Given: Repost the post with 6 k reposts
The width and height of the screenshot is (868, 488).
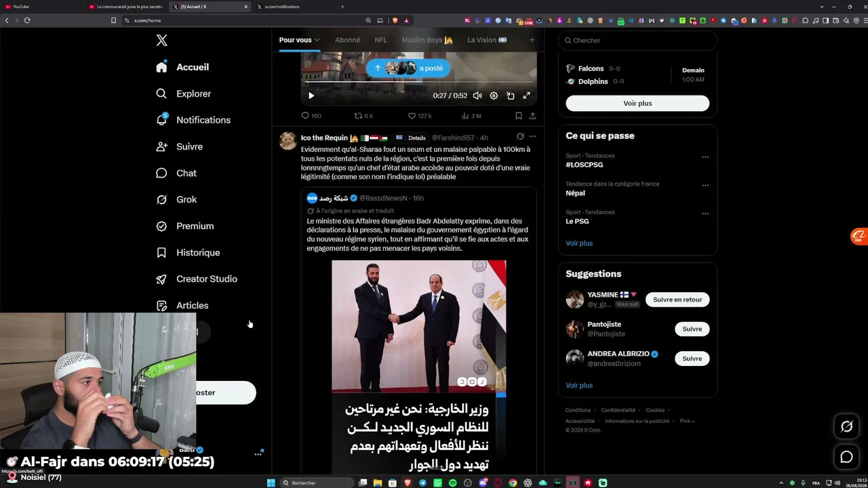Looking at the screenshot, I should pyautogui.click(x=363, y=116).
